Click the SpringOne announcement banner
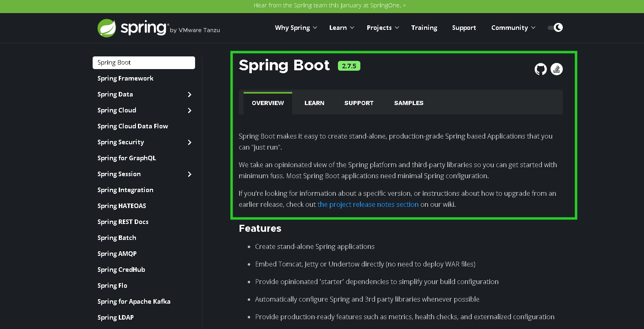The image size is (644, 329). click(x=330, y=5)
